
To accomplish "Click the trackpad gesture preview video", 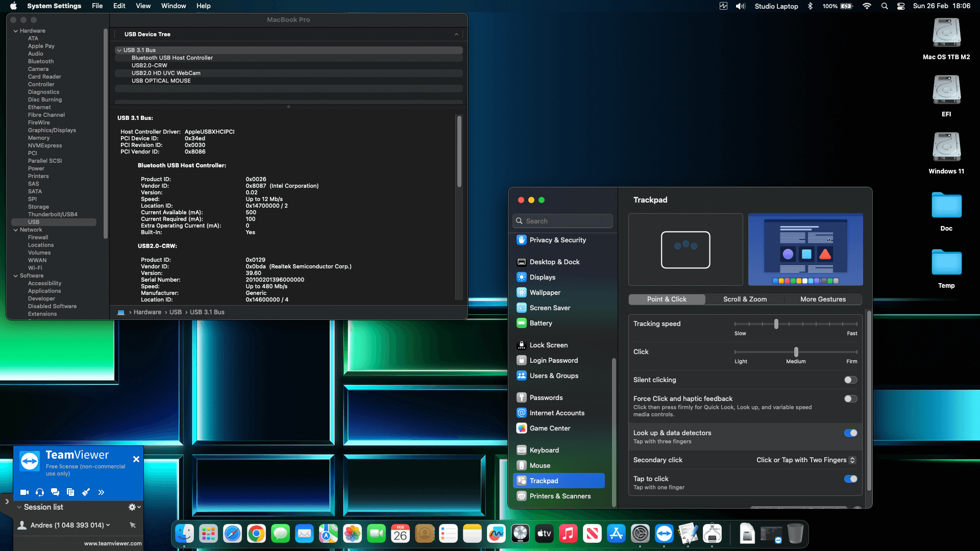I will [x=805, y=249].
